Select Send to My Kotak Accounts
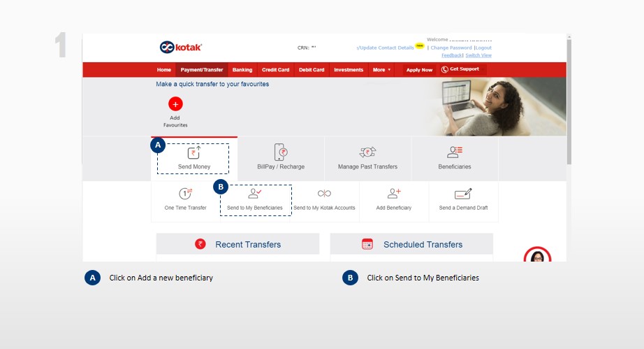644x349 pixels. point(325,200)
